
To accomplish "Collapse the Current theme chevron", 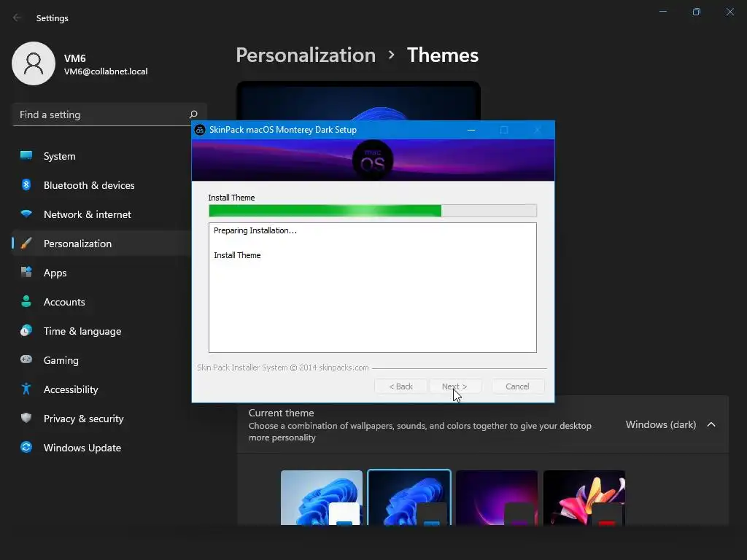I will point(711,424).
